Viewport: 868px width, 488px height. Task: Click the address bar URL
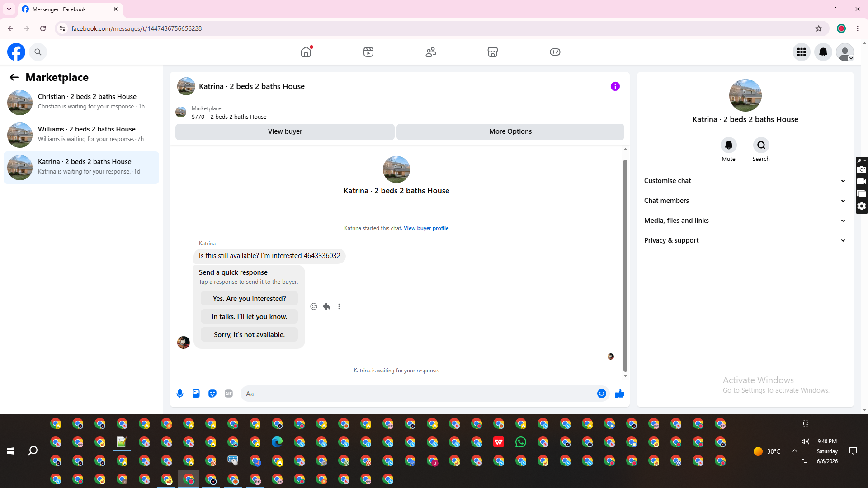(x=137, y=28)
